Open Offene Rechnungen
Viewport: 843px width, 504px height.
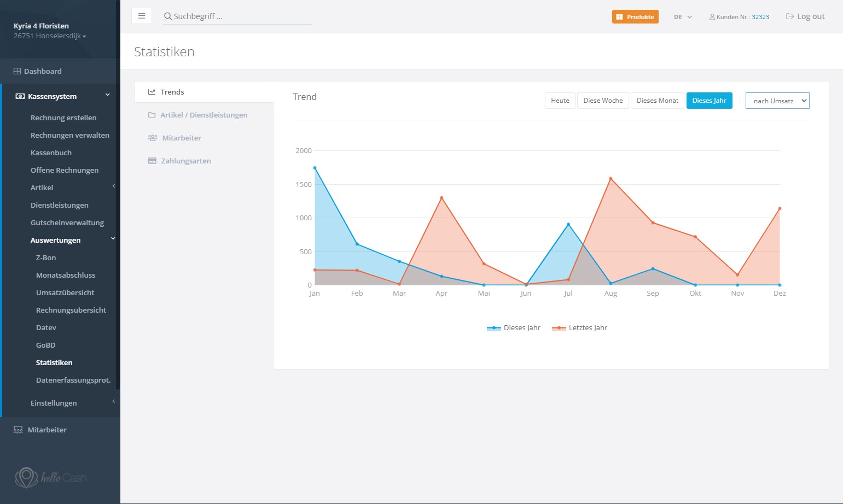coord(65,170)
